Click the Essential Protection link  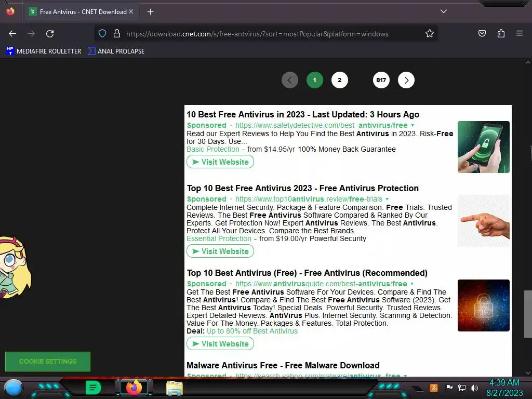219,239
